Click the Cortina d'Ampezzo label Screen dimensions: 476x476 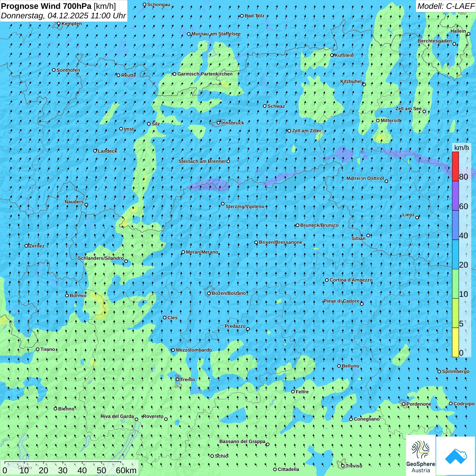tap(351, 280)
